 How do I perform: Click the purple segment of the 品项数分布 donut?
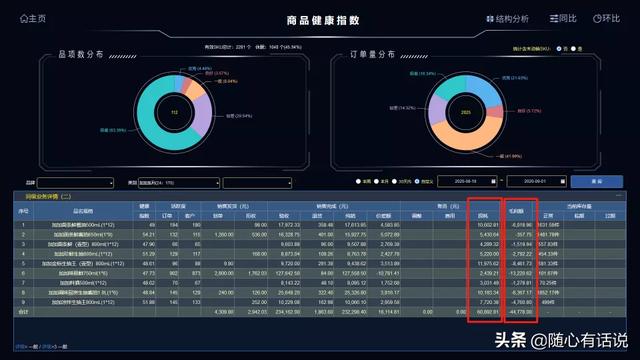click(x=203, y=116)
